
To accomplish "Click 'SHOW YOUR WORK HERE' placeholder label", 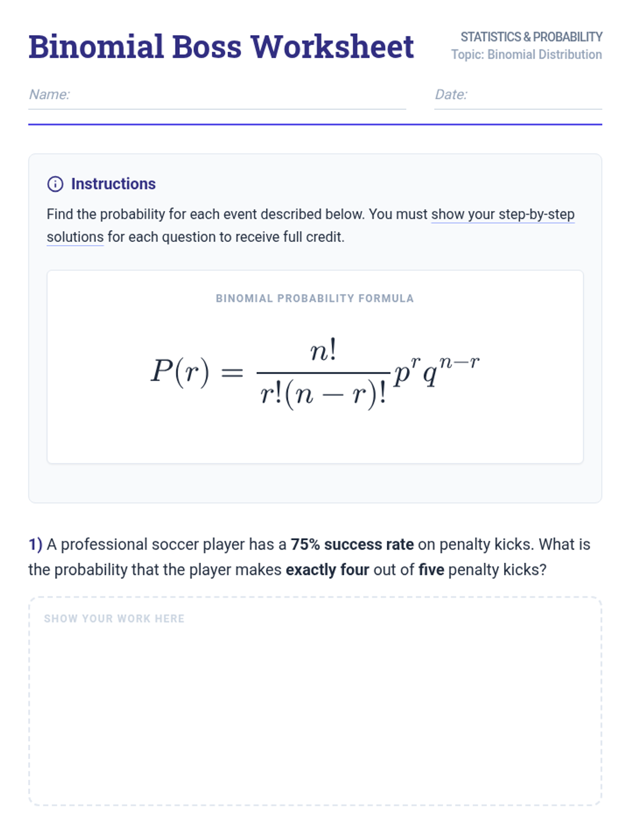I will tap(114, 618).
